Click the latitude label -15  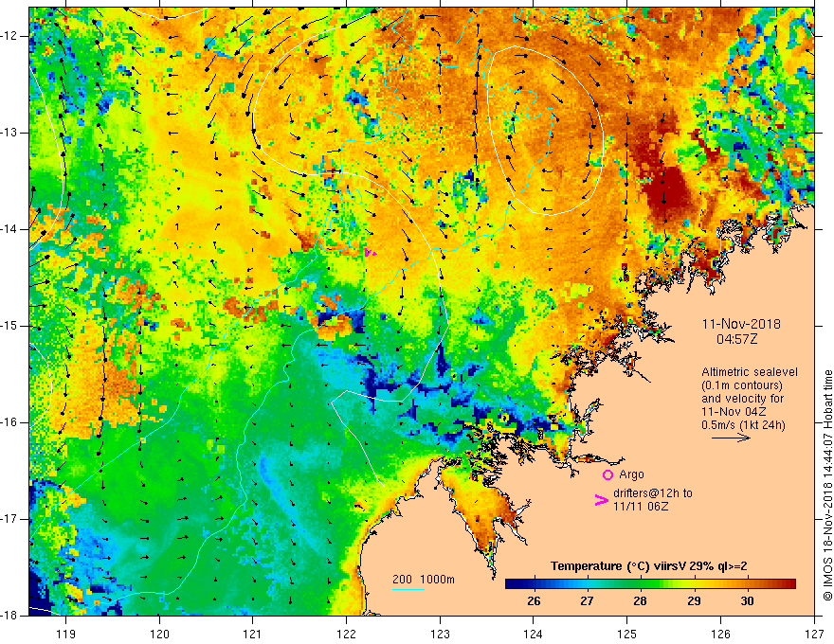[x=10, y=326]
